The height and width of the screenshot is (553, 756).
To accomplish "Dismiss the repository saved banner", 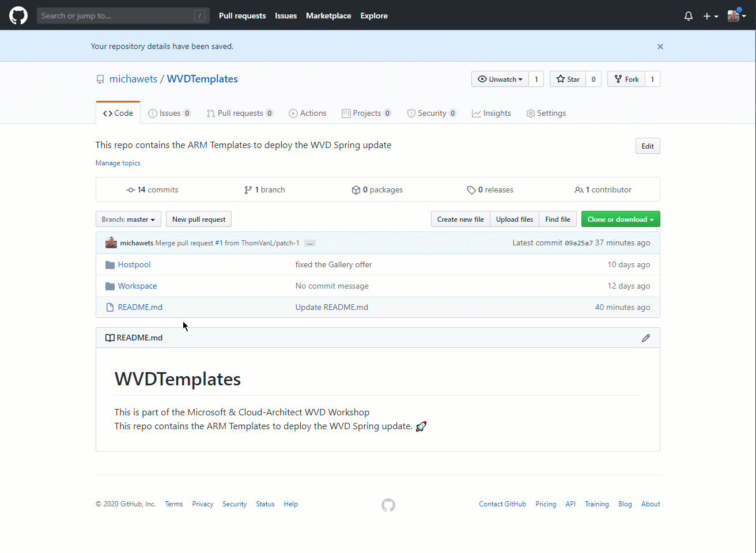I will (x=660, y=47).
